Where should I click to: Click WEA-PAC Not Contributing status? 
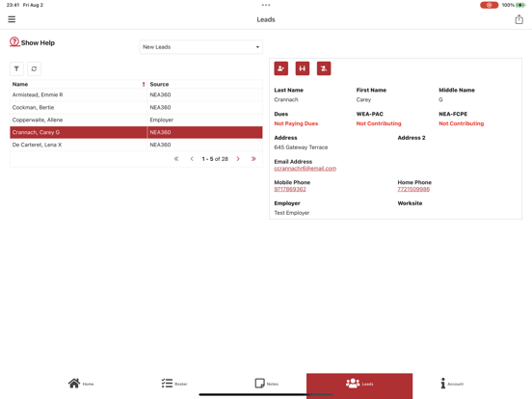point(379,123)
